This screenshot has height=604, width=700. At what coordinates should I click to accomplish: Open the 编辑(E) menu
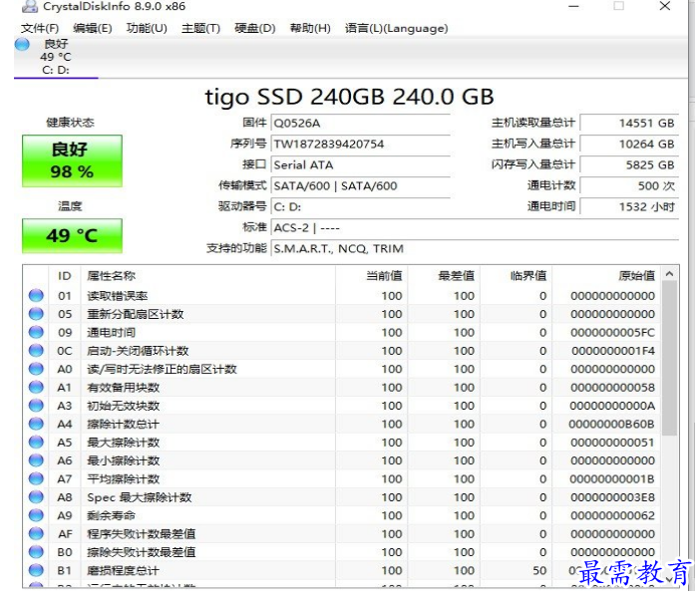coord(93,28)
